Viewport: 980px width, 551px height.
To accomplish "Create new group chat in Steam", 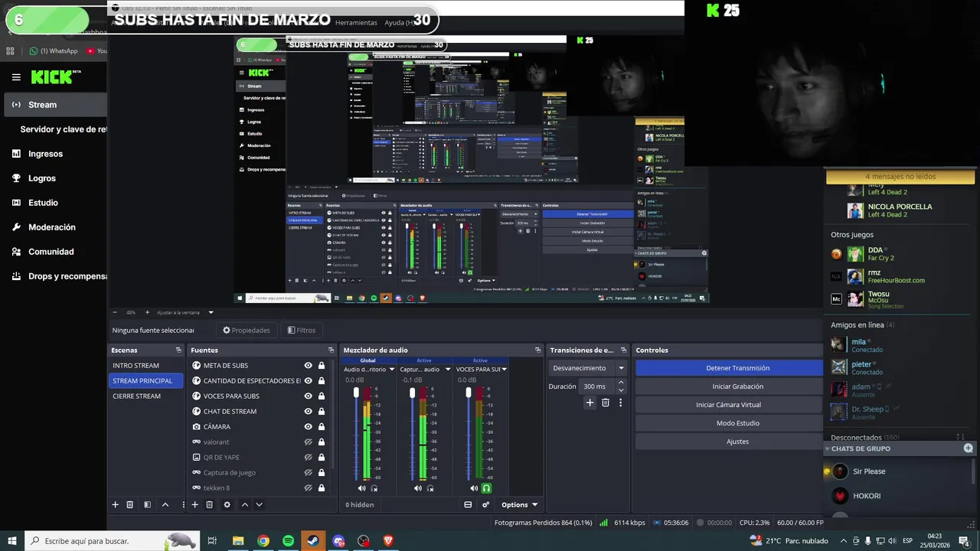I will (x=968, y=448).
